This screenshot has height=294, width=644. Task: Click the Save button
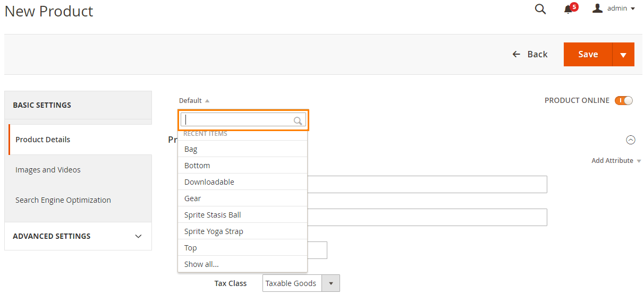588,55
